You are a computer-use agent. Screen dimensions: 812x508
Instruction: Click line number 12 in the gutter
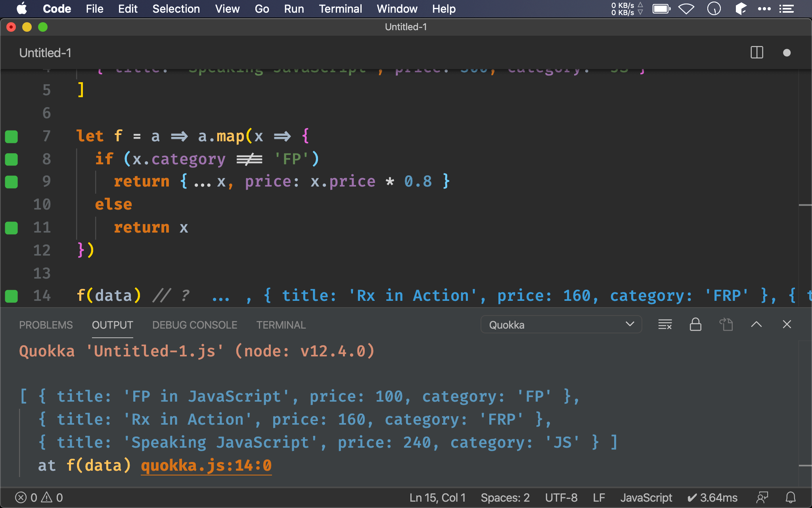[x=42, y=250]
